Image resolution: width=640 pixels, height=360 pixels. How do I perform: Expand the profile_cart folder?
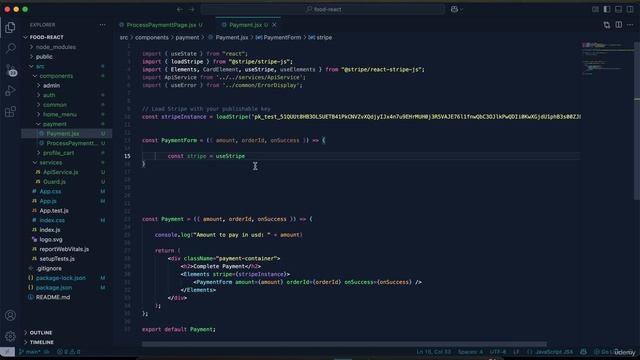pos(58,153)
